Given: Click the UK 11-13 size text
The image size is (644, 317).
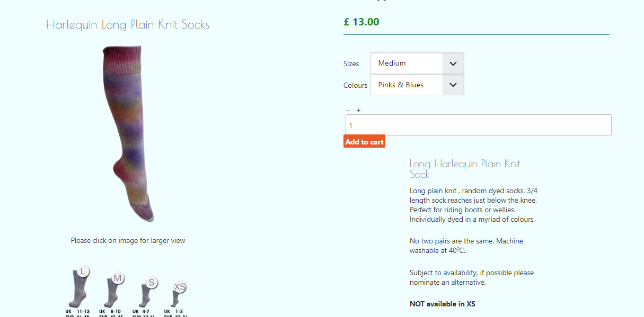Looking at the screenshot, I should click(x=77, y=311).
